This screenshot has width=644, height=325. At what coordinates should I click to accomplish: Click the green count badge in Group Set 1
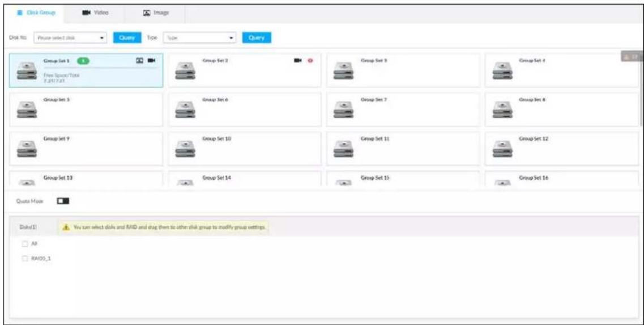(x=83, y=61)
